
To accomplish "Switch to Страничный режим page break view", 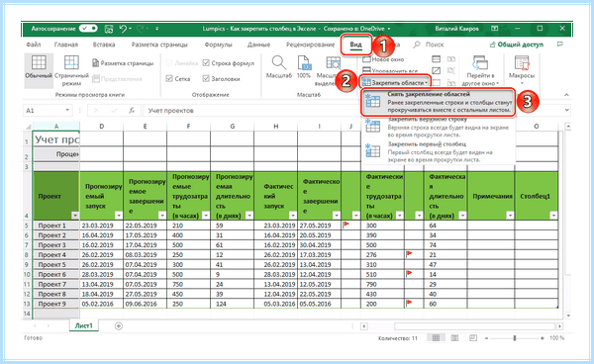I will point(71,71).
